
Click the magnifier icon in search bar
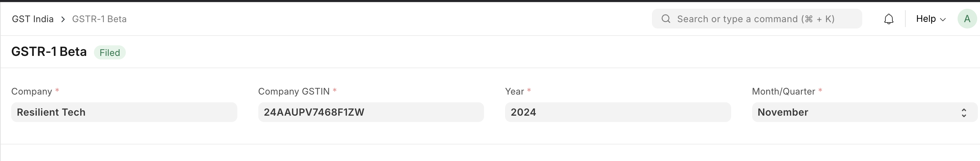(x=666, y=19)
